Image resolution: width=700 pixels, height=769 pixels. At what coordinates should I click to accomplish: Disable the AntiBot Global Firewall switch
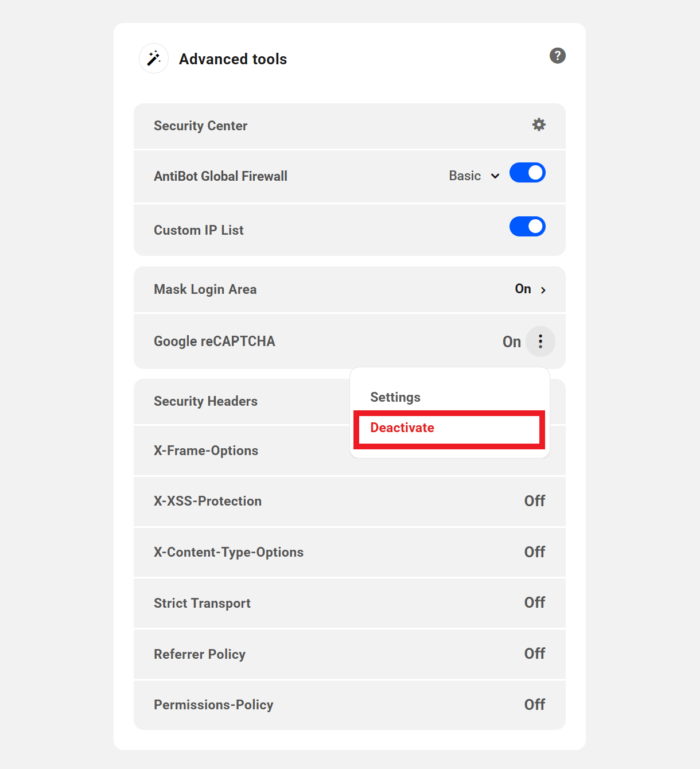527,172
